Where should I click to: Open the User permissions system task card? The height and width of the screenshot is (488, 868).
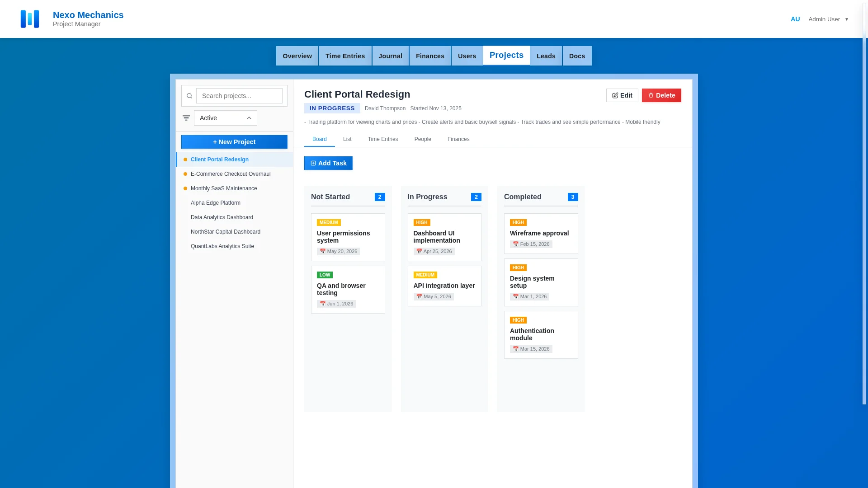[x=348, y=237]
